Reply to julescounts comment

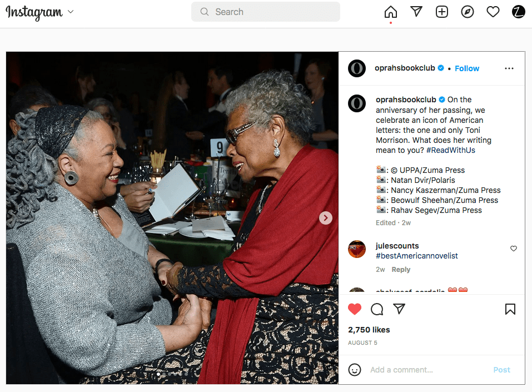click(x=401, y=270)
